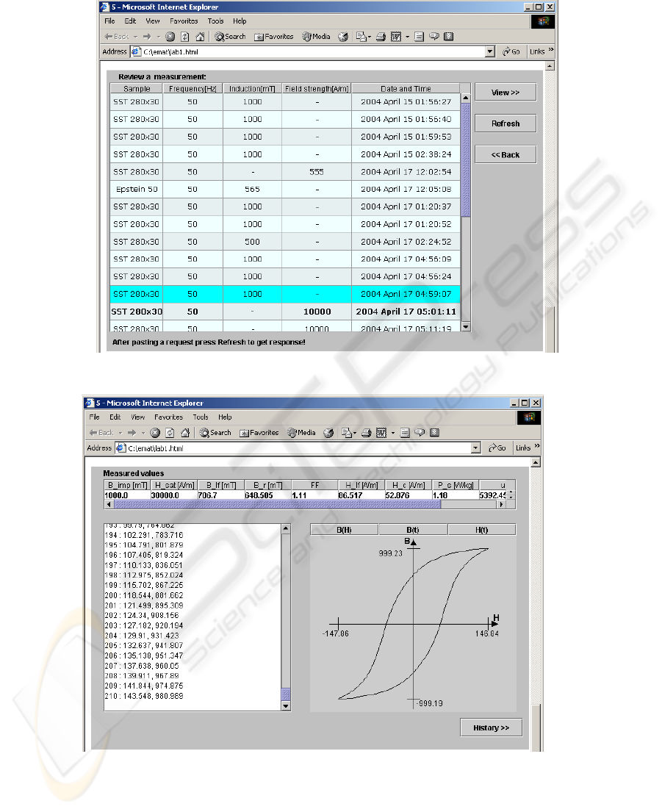
Task: Open Mail dropdown arrow in measurement review window toolbar
Action: coord(370,37)
